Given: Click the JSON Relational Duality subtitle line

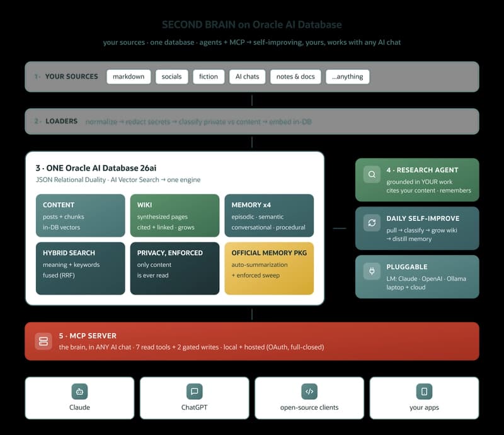Looking at the screenshot, I should 118,180.
